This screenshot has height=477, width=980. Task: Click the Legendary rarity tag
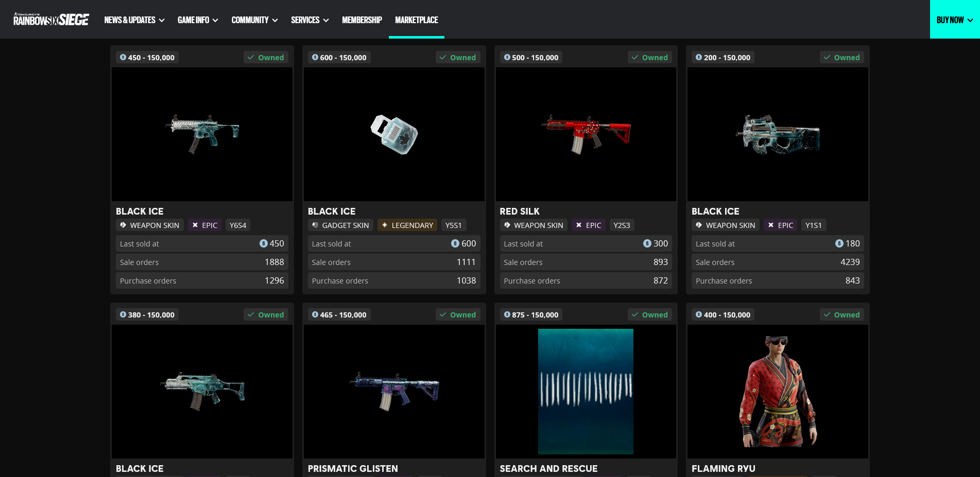pos(407,225)
